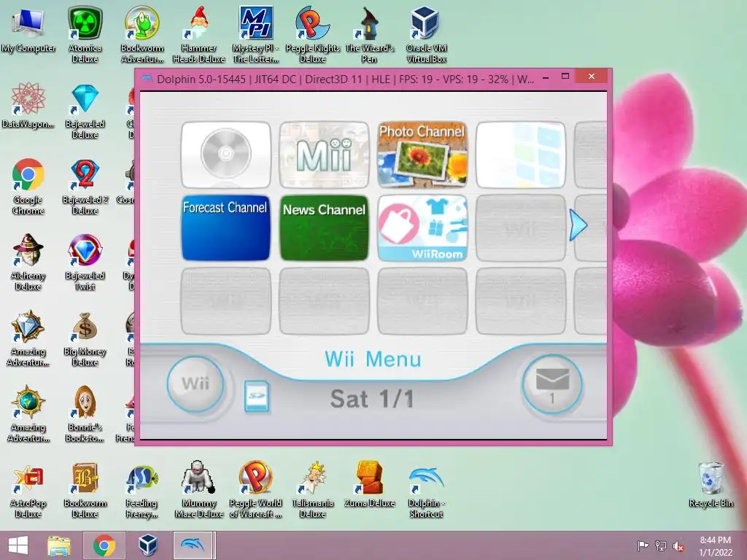Select Bonnie's Bookstore desktop shortcut
Image resolution: width=747 pixels, height=560 pixels.
tap(85, 414)
